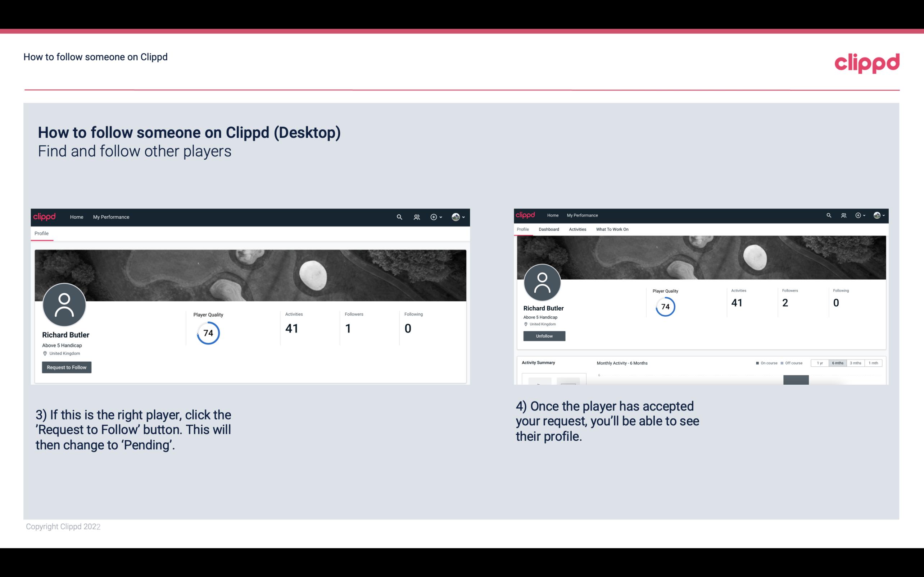924x577 pixels.
Task: Expand the 'My Performance' menu item
Action: point(111,217)
